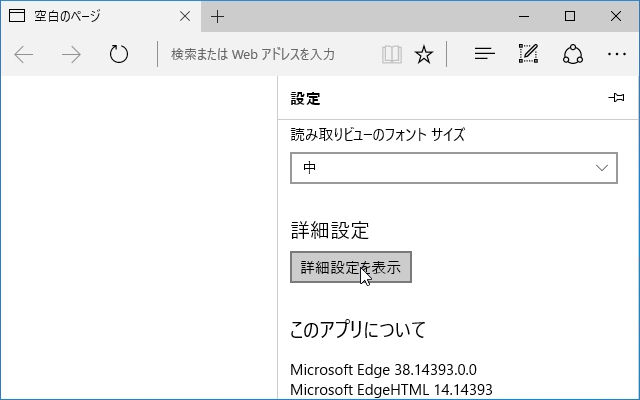This screenshot has height=400, width=640.
Task: Go forward with the right arrow
Action: 71,54
